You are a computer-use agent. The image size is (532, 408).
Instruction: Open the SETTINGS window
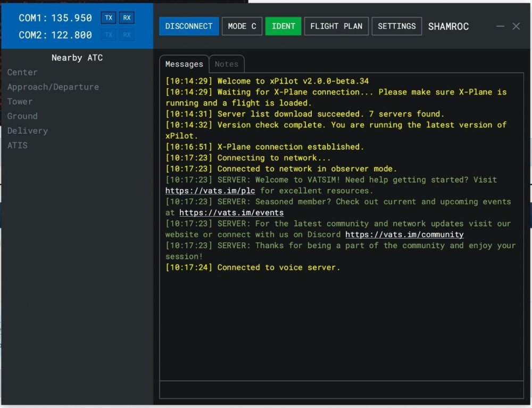click(x=396, y=26)
